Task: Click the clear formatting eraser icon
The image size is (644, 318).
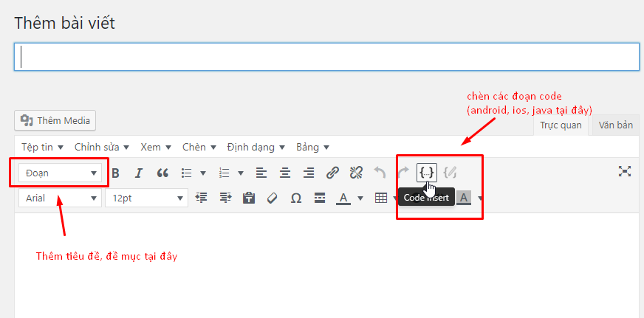Action: coord(272,198)
